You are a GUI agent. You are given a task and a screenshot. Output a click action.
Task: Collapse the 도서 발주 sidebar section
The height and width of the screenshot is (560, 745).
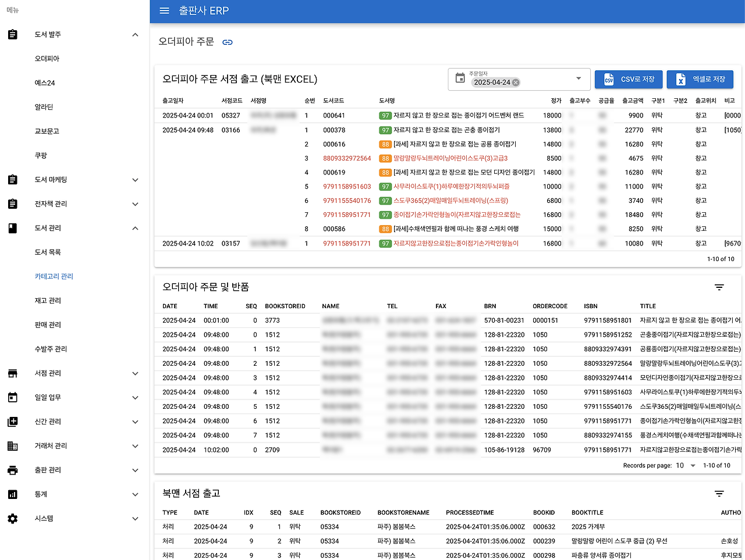coord(135,34)
